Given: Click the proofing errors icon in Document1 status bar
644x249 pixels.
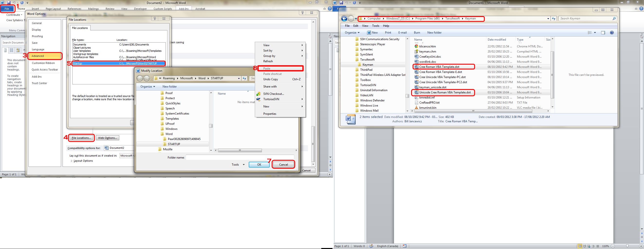Looking at the screenshot, I should (x=371, y=246).
